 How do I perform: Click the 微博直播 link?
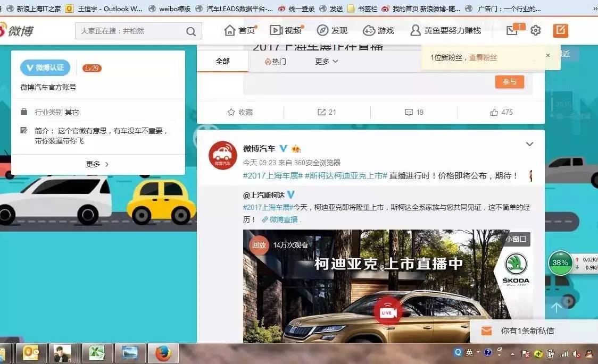point(280,219)
